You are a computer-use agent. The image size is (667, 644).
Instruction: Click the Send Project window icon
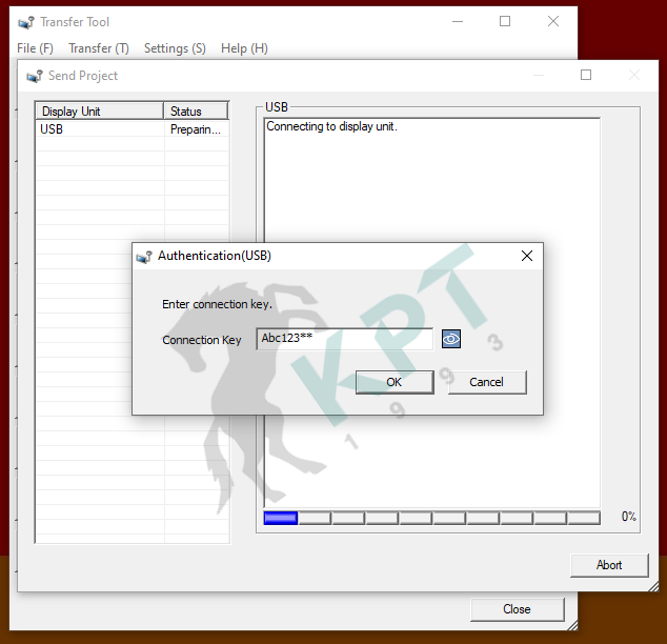(35, 76)
